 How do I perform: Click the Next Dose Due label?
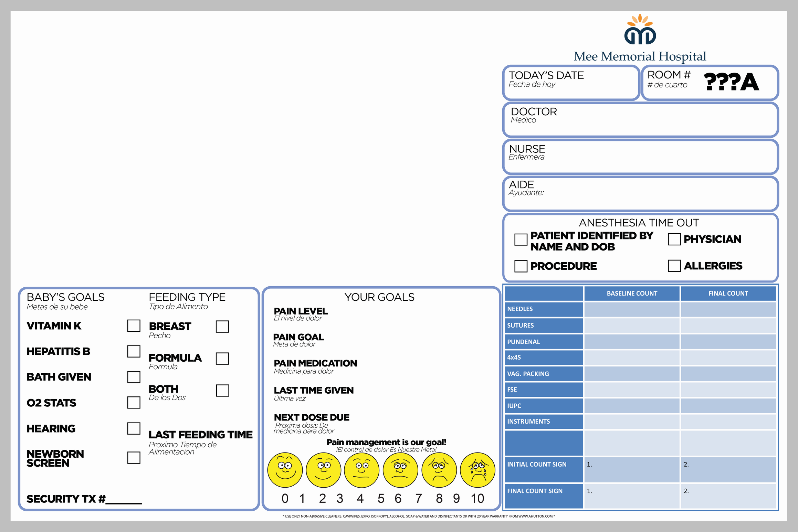(x=312, y=417)
